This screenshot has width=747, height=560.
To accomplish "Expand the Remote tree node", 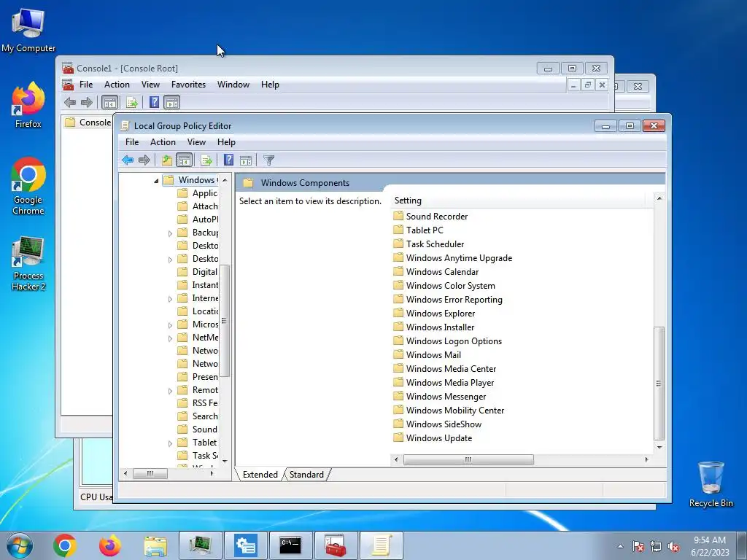I will (x=170, y=391).
